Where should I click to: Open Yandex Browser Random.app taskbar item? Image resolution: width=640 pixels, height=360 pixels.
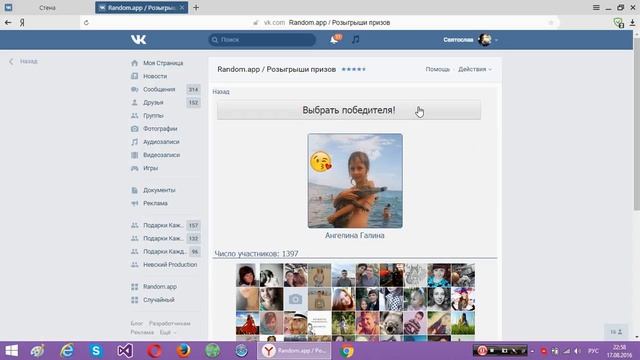(294, 351)
